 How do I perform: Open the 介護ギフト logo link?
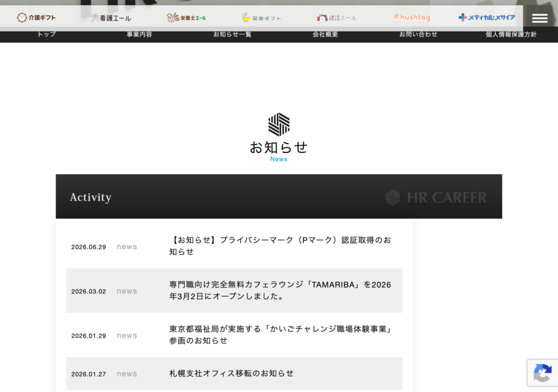(37, 17)
